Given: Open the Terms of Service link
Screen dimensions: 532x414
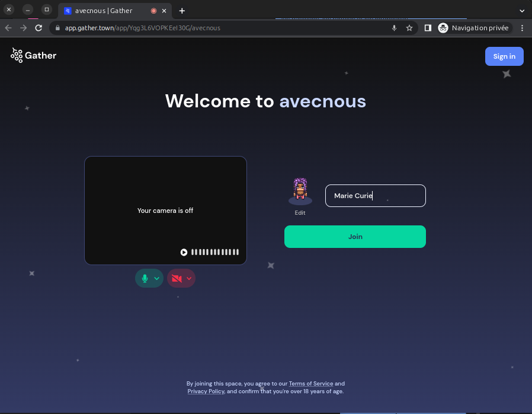Looking at the screenshot, I should tap(311, 384).
